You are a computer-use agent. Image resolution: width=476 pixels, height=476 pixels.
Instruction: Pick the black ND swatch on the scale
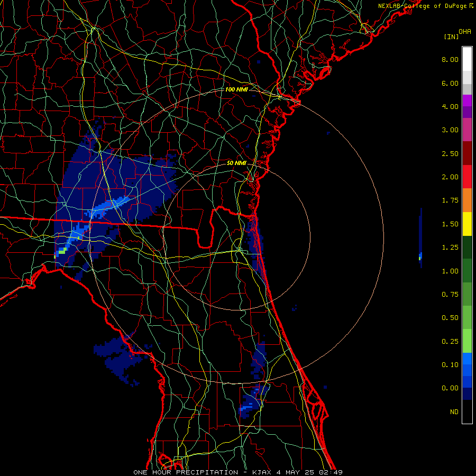pos(467,411)
